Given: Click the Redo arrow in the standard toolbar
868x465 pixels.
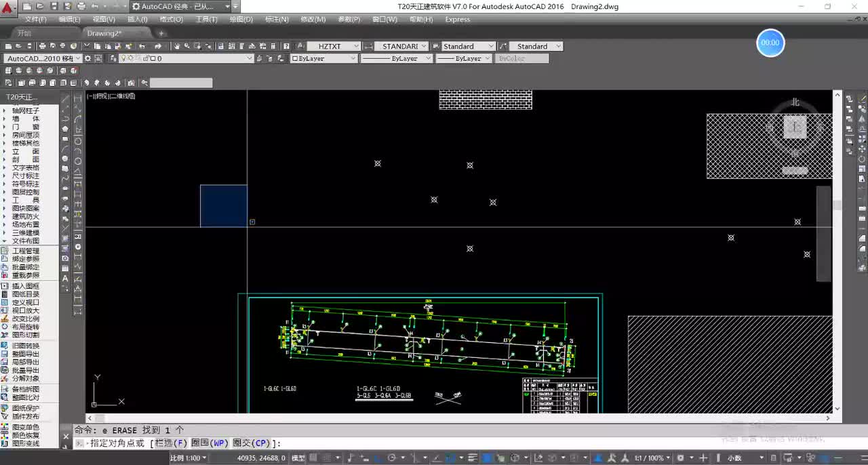Looking at the screenshot, I should (158, 46).
